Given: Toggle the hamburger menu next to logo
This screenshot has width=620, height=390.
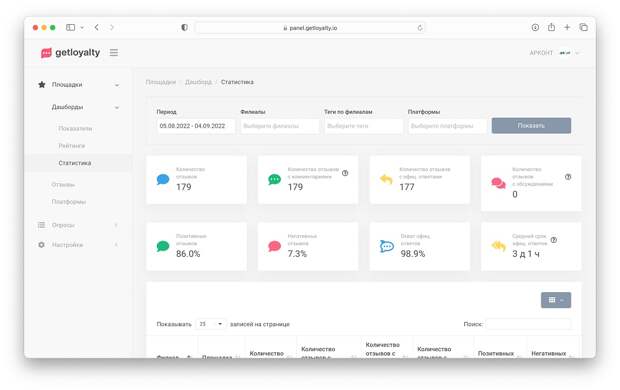Looking at the screenshot, I should click(x=114, y=53).
